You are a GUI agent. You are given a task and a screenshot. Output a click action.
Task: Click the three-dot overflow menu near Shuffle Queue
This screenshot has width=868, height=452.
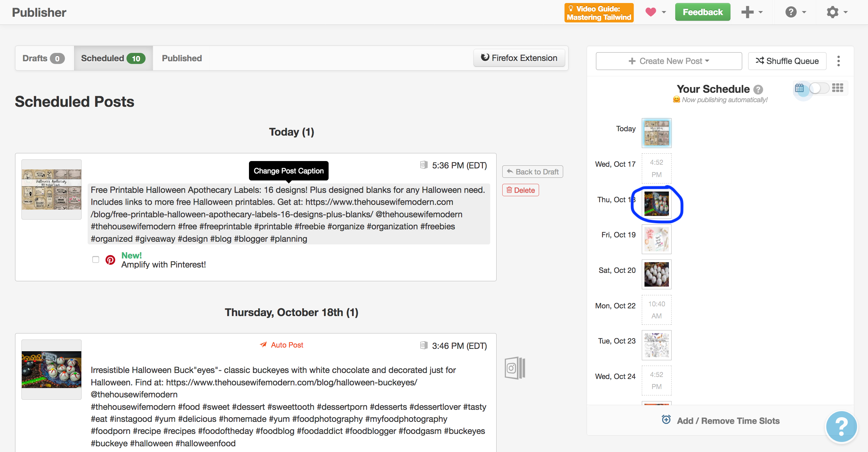[839, 61]
